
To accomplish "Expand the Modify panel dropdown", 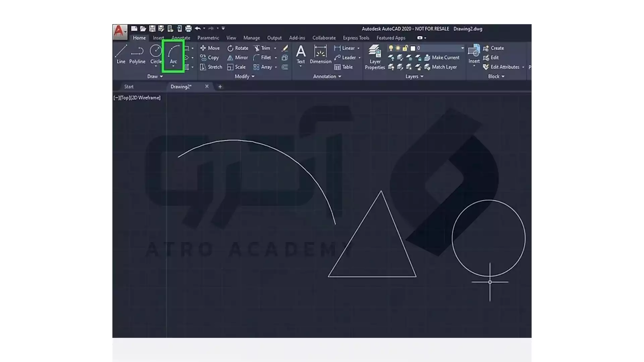I will [x=253, y=76].
